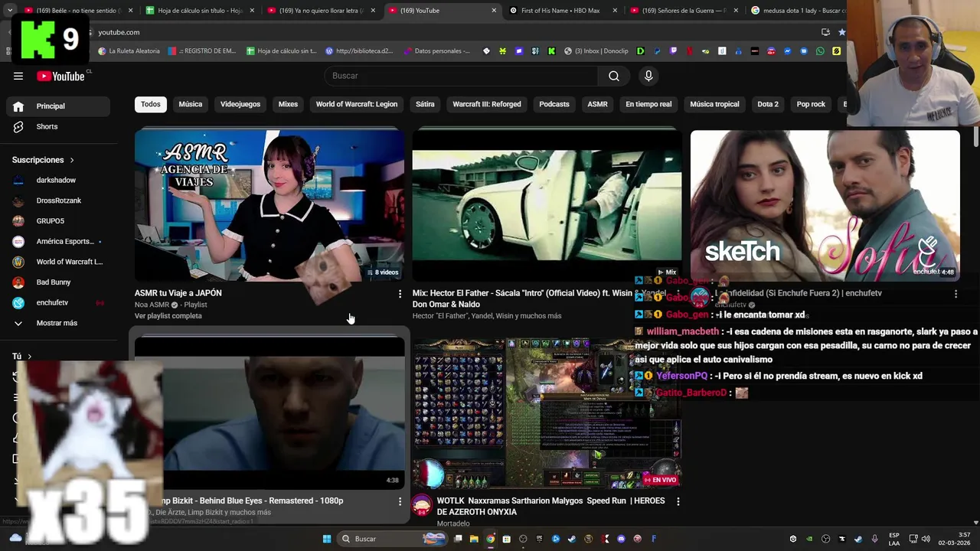Click the magnifier search button
Viewport: 980px width, 551px height.
point(613,76)
